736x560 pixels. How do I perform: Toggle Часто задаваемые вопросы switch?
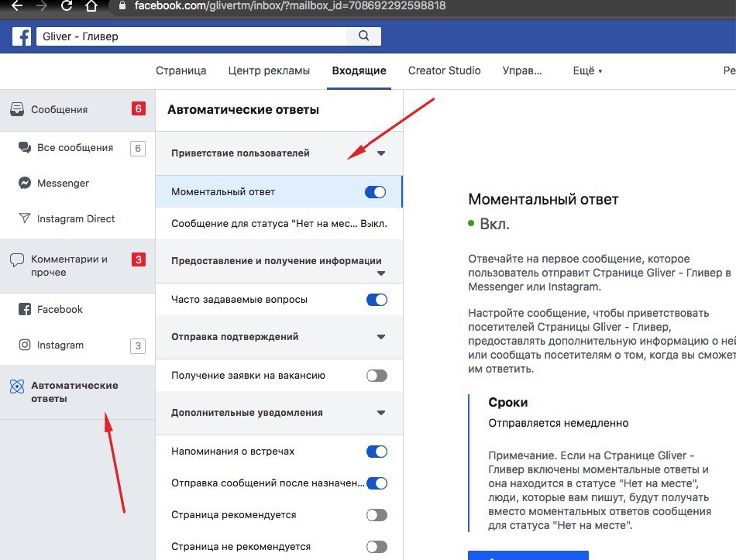[x=377, y=300]
